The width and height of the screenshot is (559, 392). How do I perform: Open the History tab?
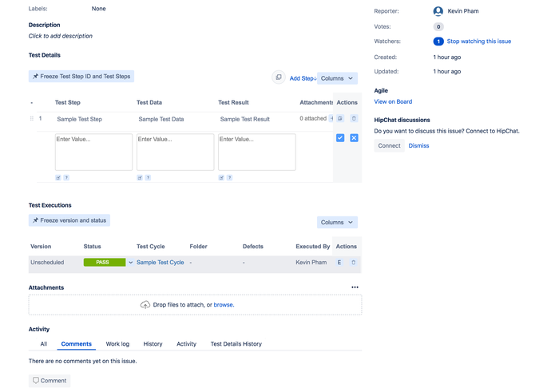click(x=153, y=344)
